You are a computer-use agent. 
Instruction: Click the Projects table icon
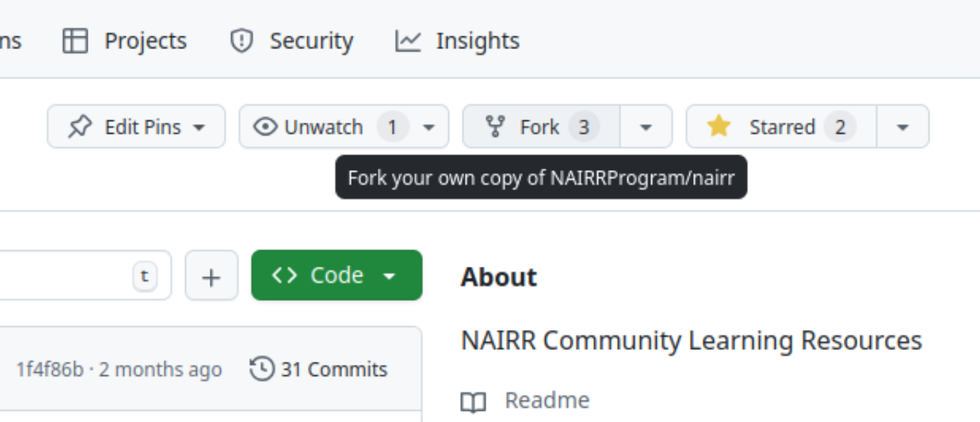click(x=75, y=40)
